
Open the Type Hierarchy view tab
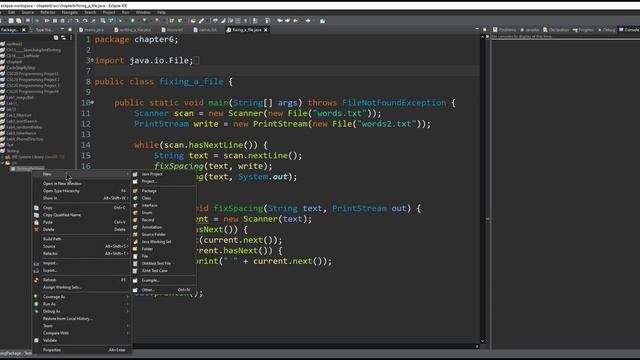tap(41, 30)
